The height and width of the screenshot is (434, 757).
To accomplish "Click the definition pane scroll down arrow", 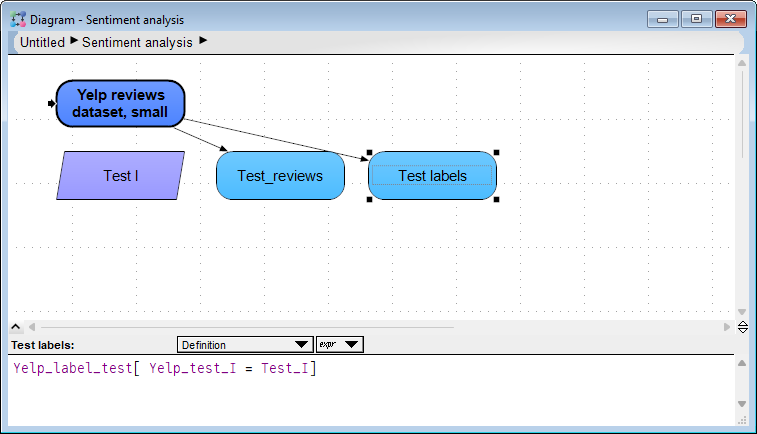I will (742, 404).
